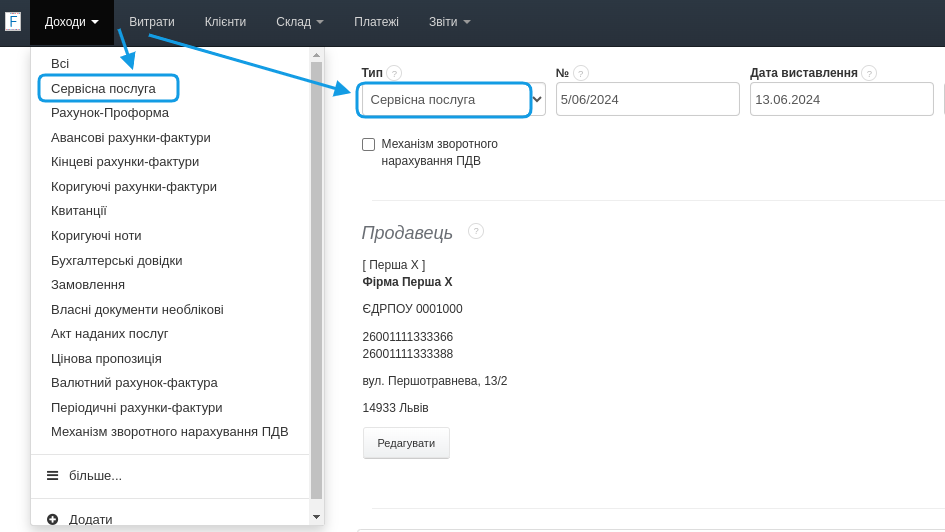The image size is (945, 532).
Task: Enable Механізм зворотного нарахування ПДВ checkbox
Action: point(368,144)
